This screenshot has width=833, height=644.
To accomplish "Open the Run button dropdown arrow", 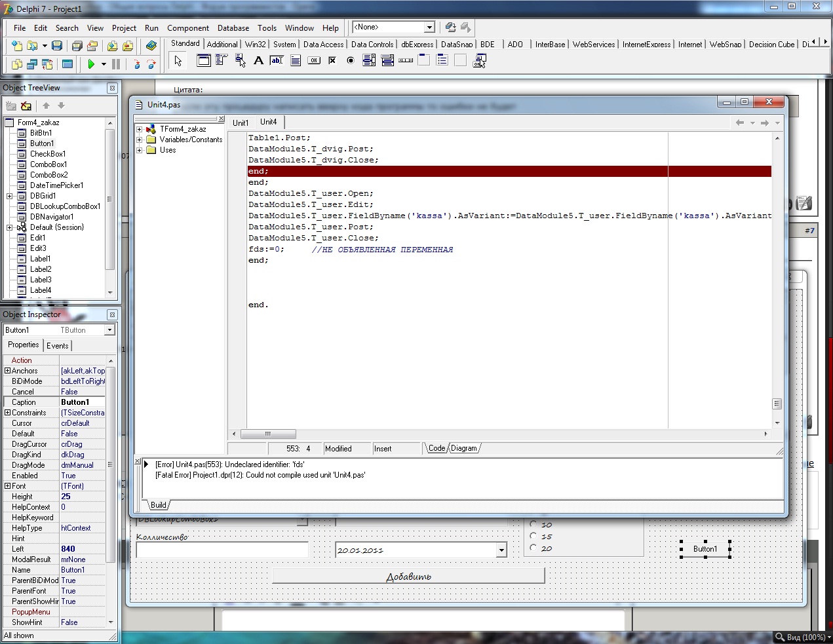I will click(x=104, y=64).
